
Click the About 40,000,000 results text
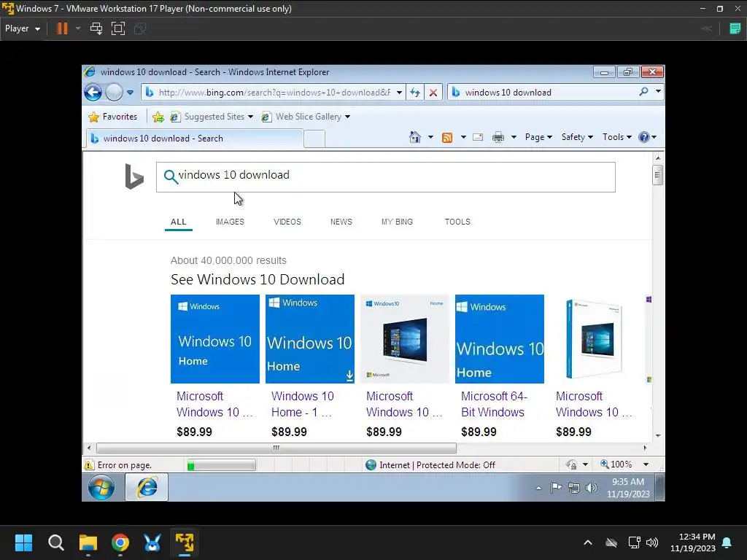coord(228,260)
